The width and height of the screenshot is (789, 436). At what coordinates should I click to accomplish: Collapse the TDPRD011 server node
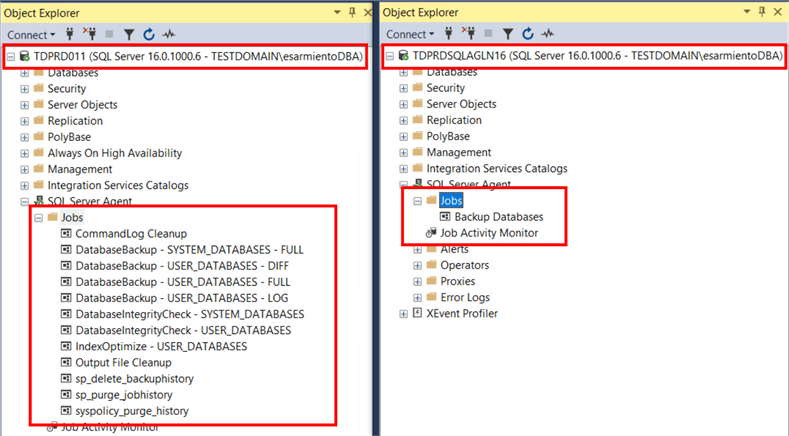[x=11, y=56]
